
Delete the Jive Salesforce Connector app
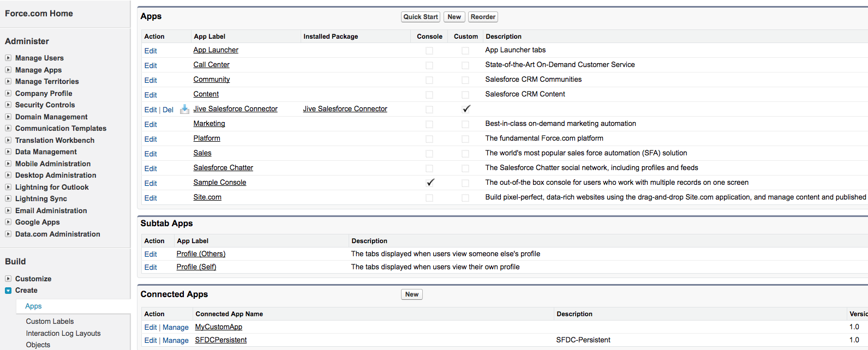[168, 110]
